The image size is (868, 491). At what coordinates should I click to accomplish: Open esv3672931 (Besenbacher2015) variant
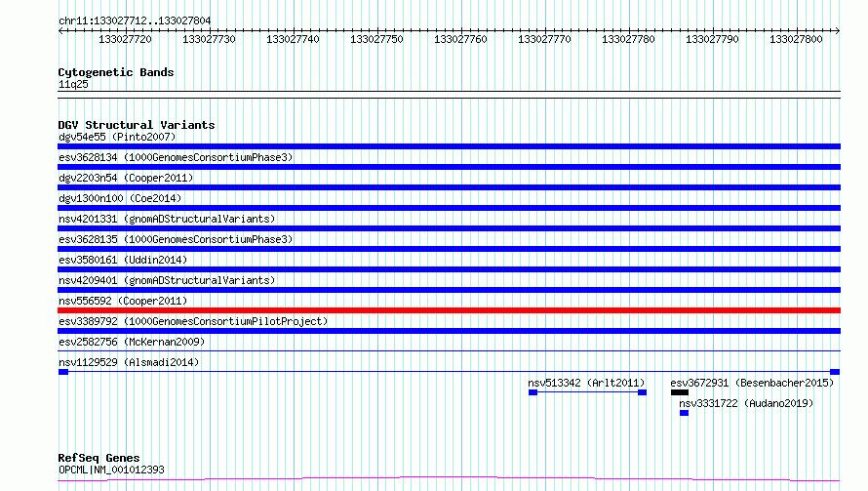[x=752, y=383]
